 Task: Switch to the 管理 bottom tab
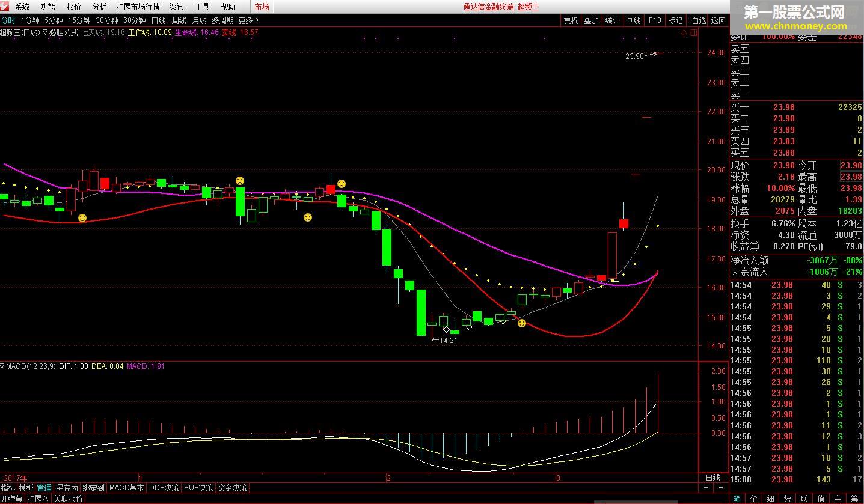[44, 488]
